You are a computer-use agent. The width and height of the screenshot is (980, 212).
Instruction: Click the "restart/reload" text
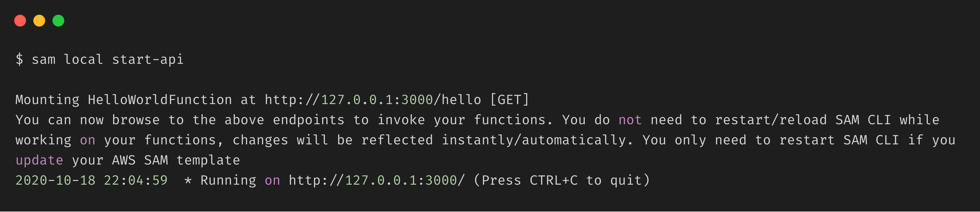(x=771, y=120)
